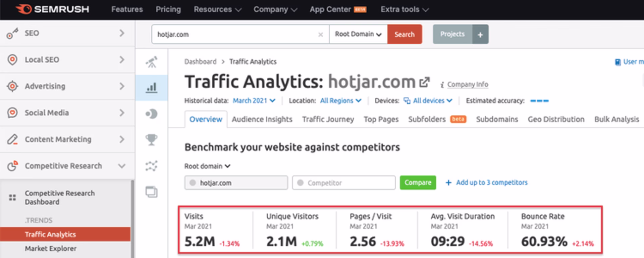Switch to Top Pages tab
The image size is (644, 258).
381,120
